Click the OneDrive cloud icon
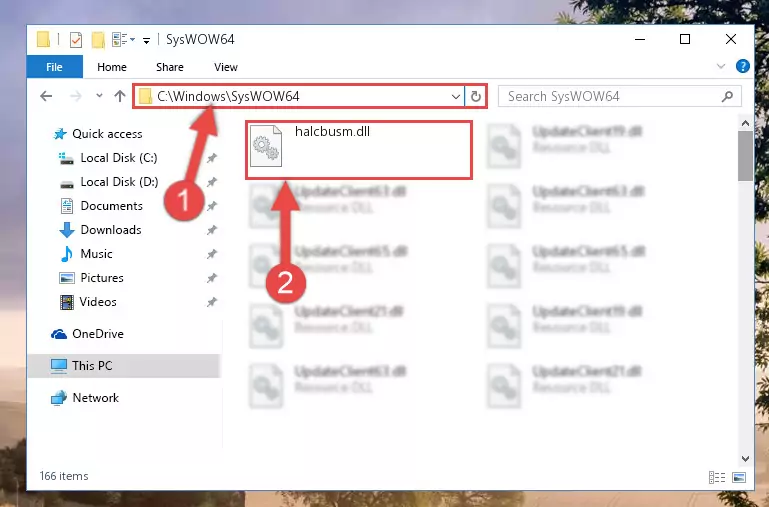This screenshot has height=507, width=769. 59,334
